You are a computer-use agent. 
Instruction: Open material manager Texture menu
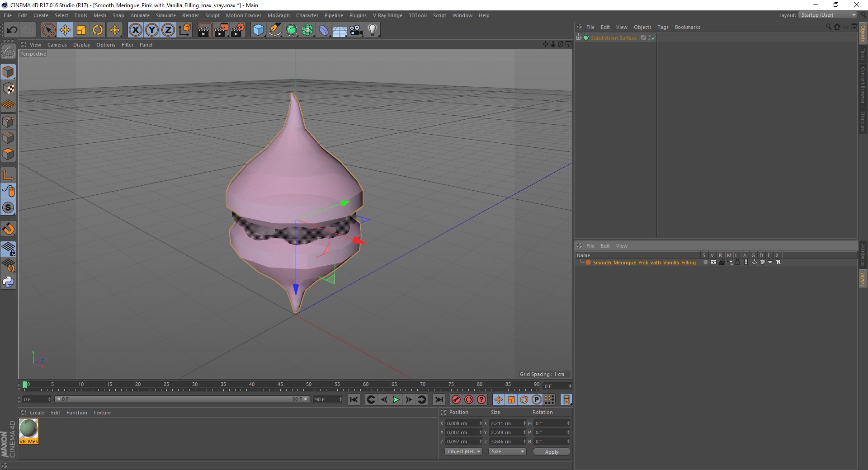tap(102, 413)
